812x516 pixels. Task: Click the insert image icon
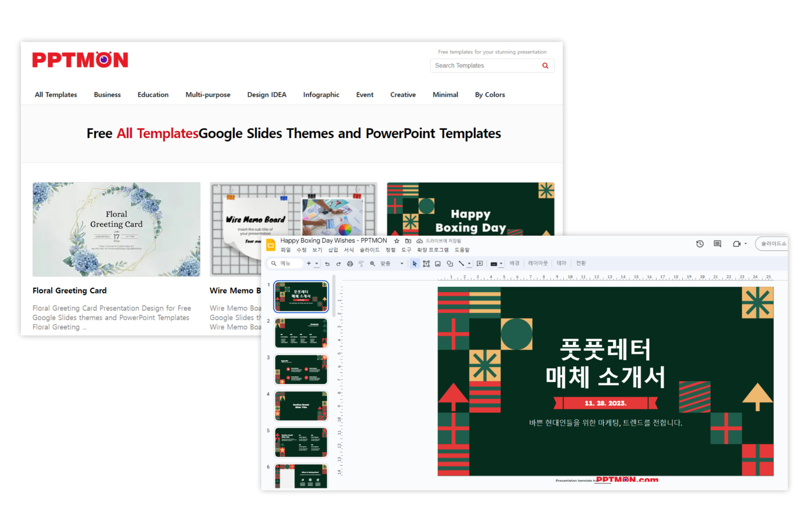click(x=438, y=264)
